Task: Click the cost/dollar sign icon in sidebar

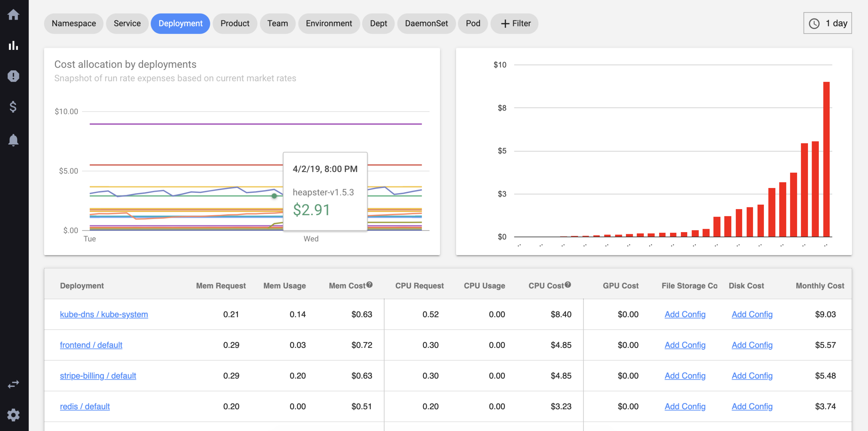Action: (x=14, y=108)
